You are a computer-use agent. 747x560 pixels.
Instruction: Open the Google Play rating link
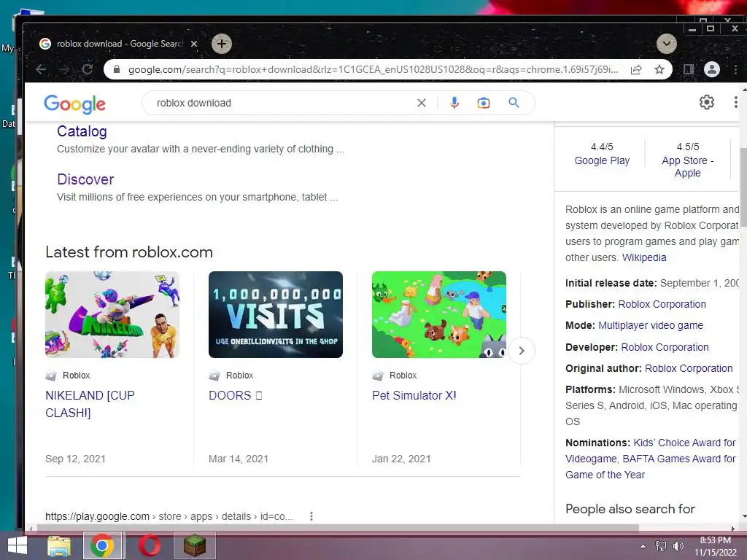coord(602,161)
